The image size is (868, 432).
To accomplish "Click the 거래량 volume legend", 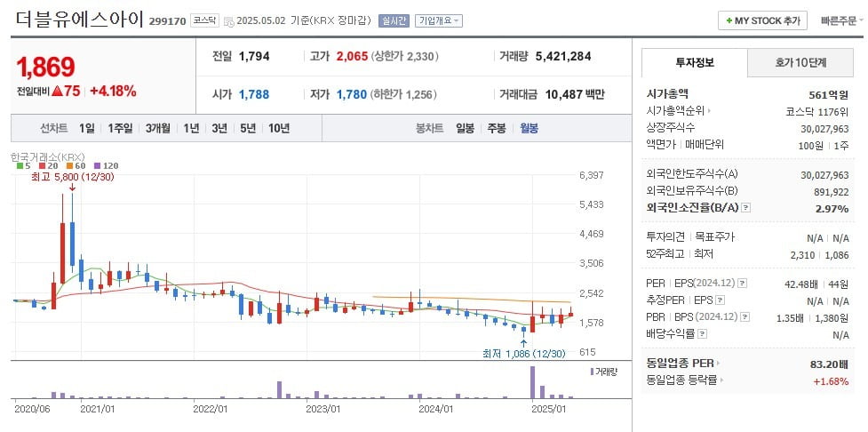I will pyautogui.click(x=603, y=372).
